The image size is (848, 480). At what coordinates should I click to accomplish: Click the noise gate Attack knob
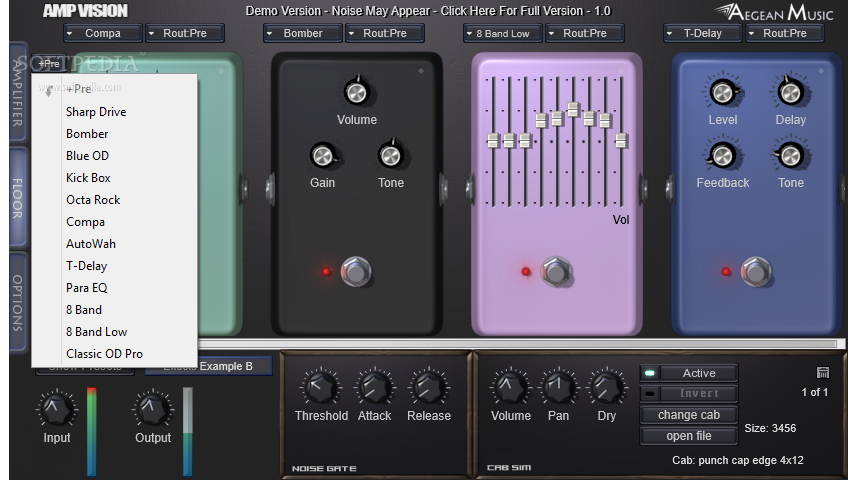pos(374,387)
